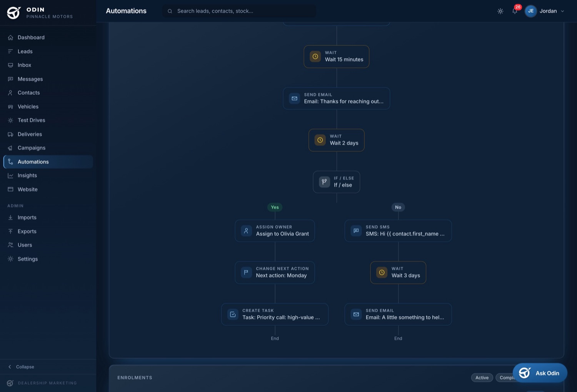Click the Deliveries truck icon
The image size is (577, 392).
coord(10,134)
